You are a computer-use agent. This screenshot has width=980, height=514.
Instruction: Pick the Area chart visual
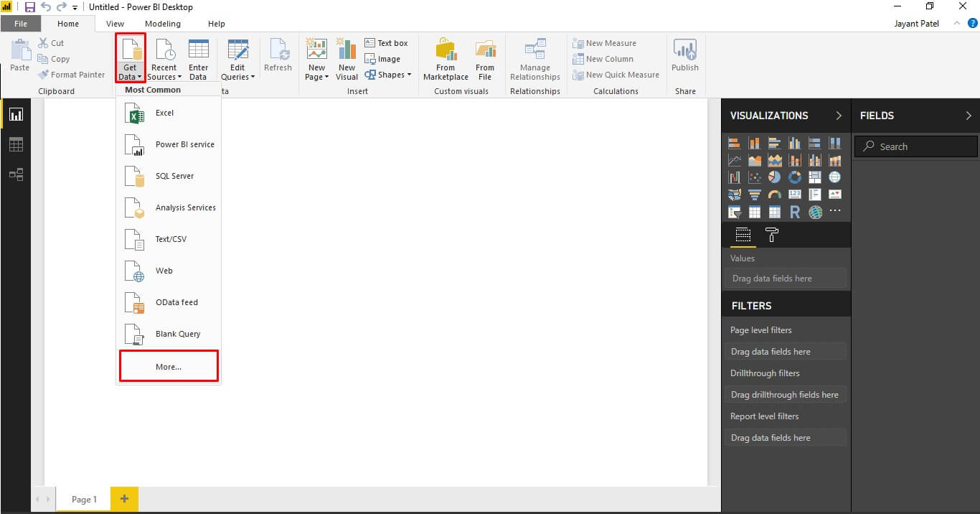click(755, 160)
